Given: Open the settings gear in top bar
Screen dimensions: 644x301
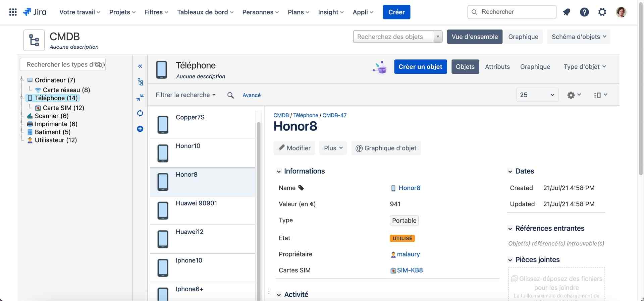Looking at the screenshot, I should 602,12.
